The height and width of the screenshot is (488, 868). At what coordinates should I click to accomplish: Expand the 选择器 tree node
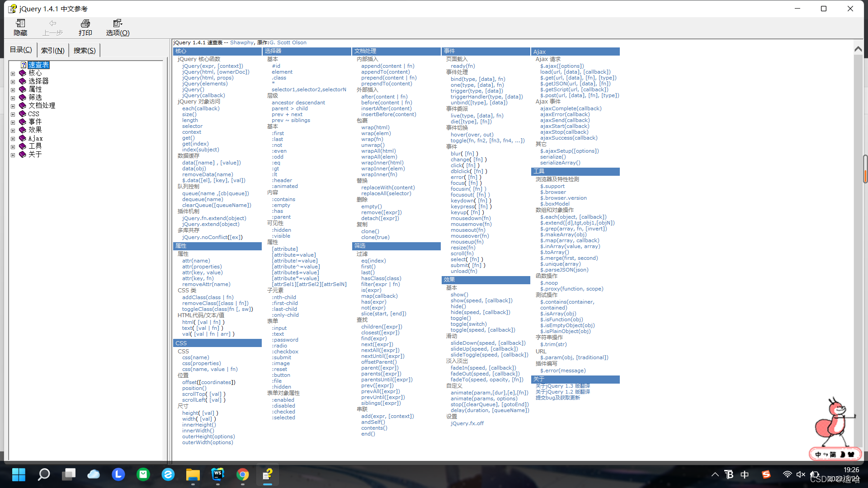pyautogui.click(x=13, y=82)
